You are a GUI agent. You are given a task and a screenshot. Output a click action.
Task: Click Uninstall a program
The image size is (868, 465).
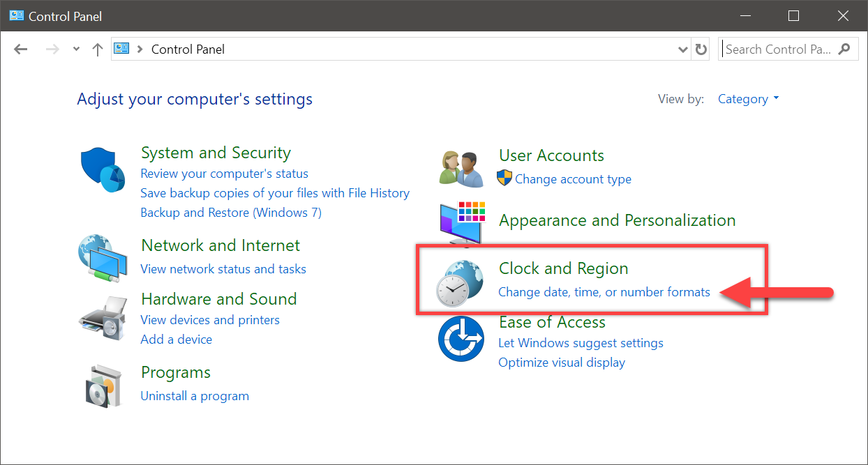coord(195,396)
